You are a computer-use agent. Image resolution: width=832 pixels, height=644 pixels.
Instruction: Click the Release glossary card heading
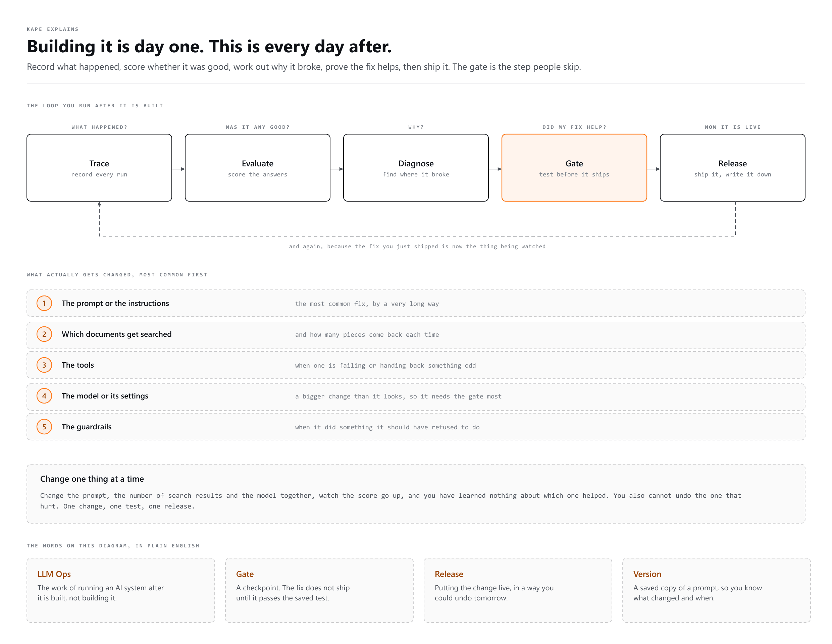pos(449,574)
